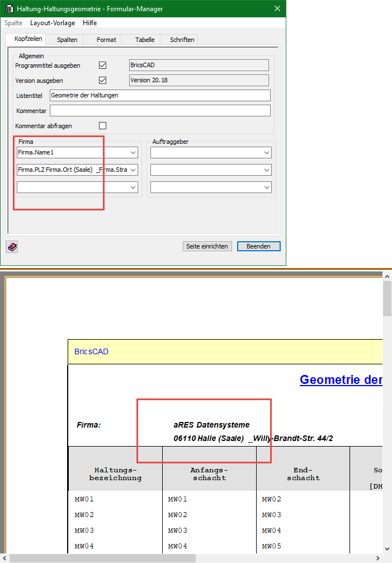The height and width of the screenshot is (563, 392).
Task: Expand the Firma.Name1 dropdown
Action: pos(133,153)
